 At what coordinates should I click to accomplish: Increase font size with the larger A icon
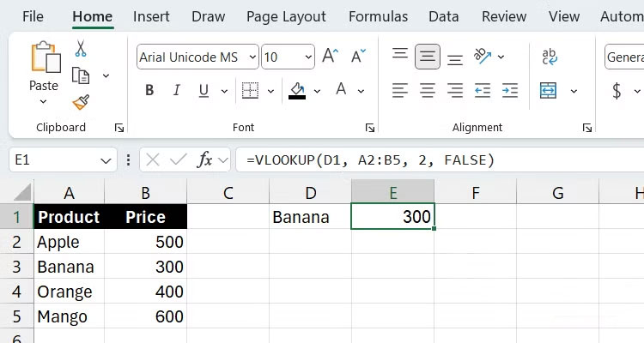tap(330, 57)
